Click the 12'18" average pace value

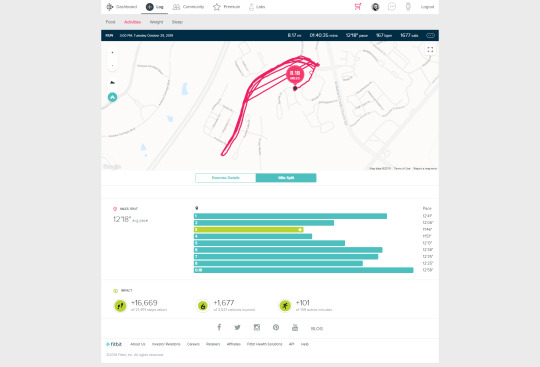click(x=122, y=219)
